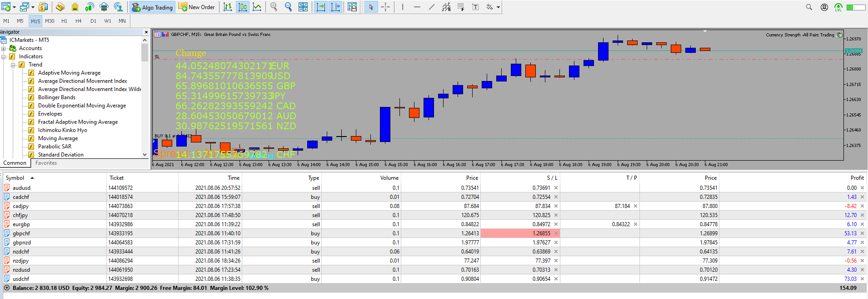Image resolution: width=868 pixels, height=299 pixels.
Task: Click the Zoom In magnifier icon
Action: [x=274, y=7]
